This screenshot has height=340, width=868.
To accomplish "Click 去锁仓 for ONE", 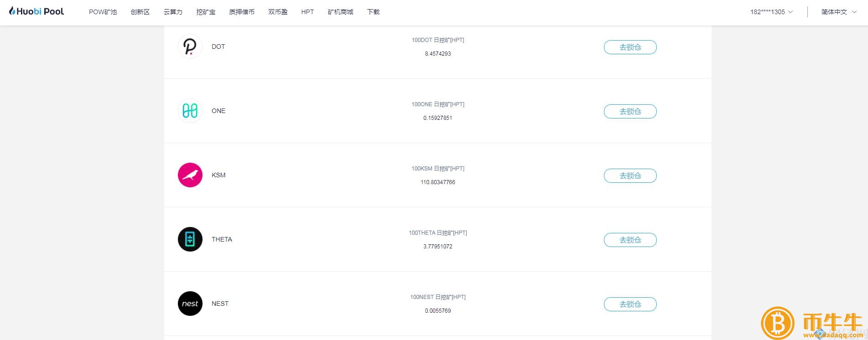I will coord(630,111).
